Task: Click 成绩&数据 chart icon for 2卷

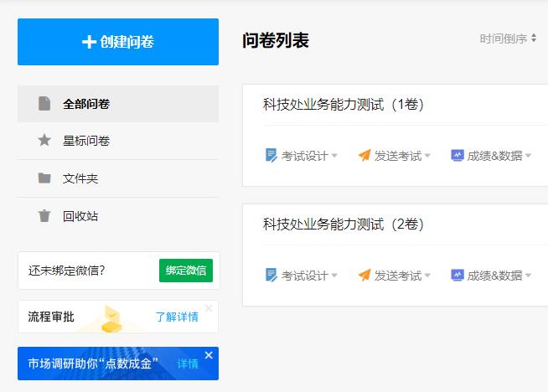Action: click(x=458, y=275)
